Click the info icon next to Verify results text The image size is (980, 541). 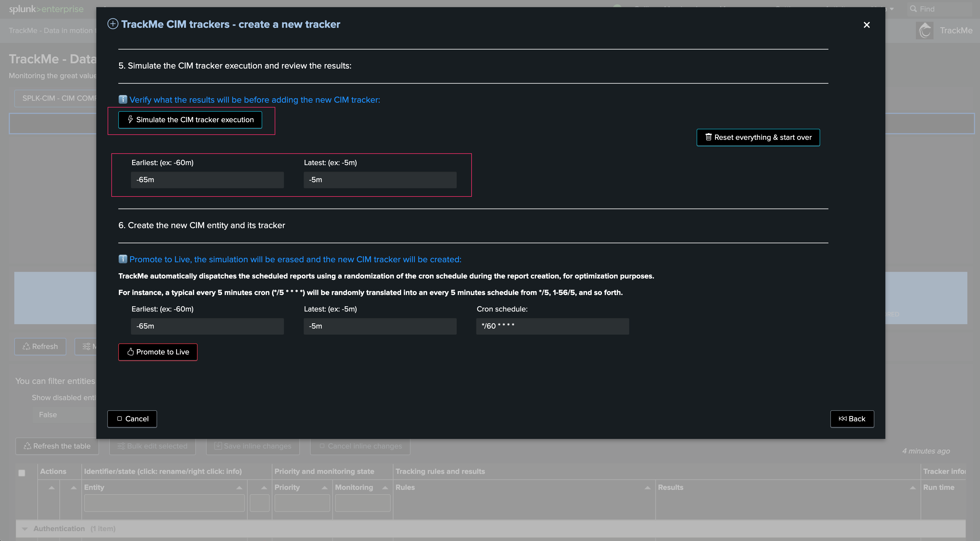click(x=122, y=99)
